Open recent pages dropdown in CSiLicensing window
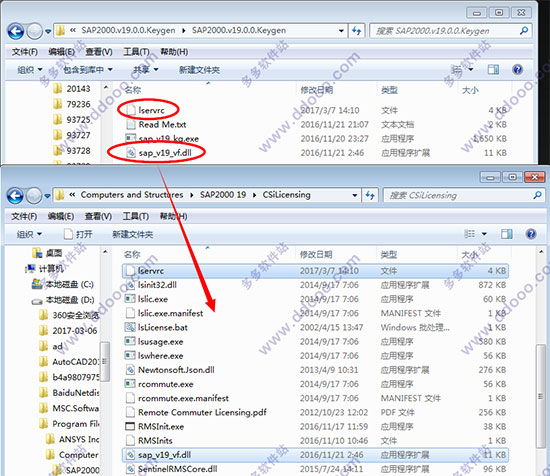 (47, 196)
